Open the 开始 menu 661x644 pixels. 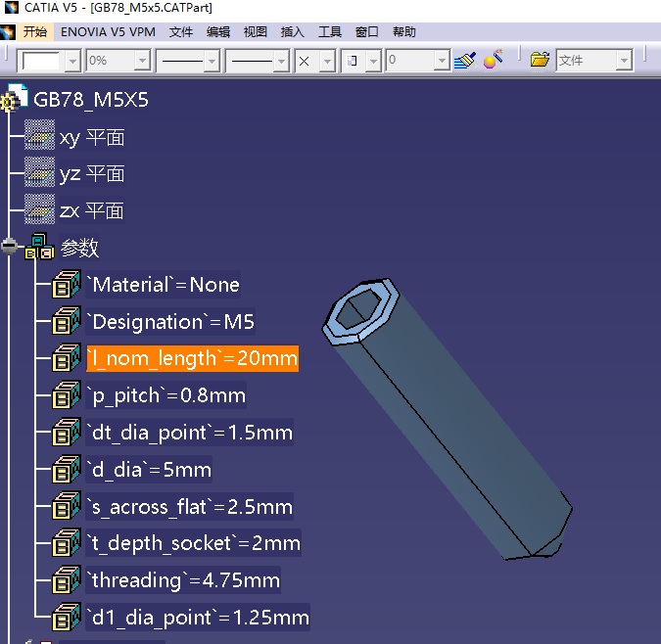coord(35,32)
